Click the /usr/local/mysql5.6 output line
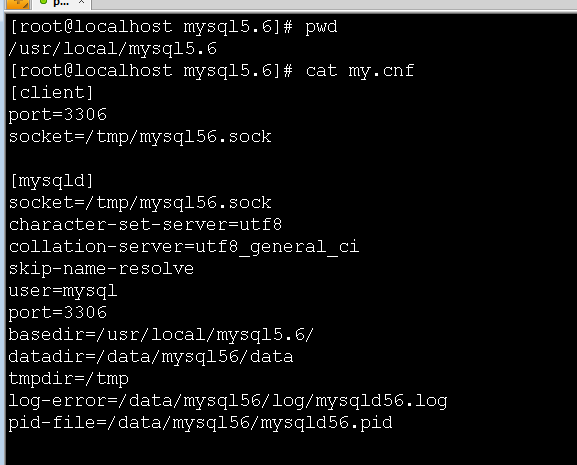The width and height of the screenshot is (577, 465). tap(113, 49)
